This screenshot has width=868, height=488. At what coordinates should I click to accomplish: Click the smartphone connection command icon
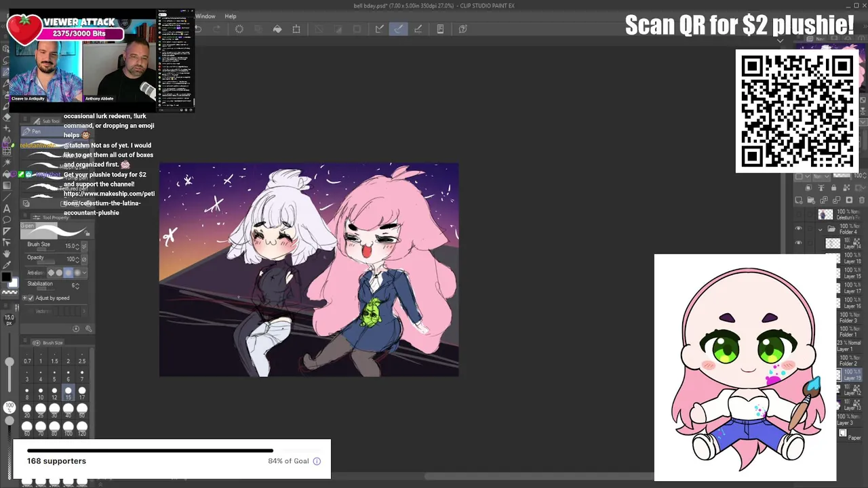coord(440,29)
